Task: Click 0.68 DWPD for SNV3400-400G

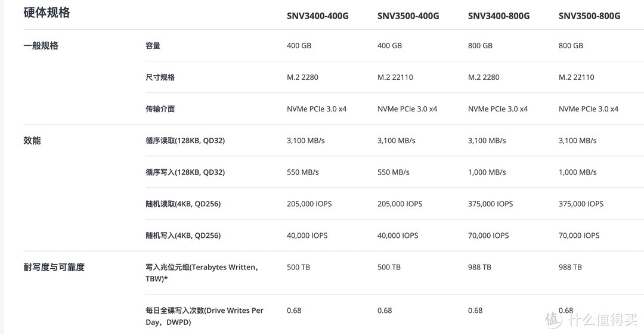Action: pos(294,311)
